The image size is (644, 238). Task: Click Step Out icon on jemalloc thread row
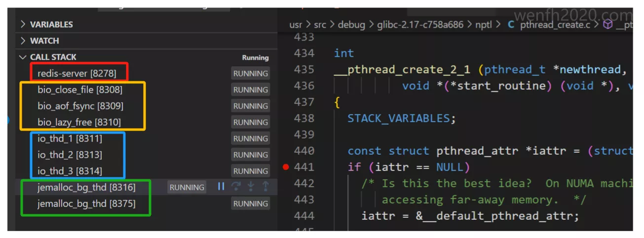point(265,187)
